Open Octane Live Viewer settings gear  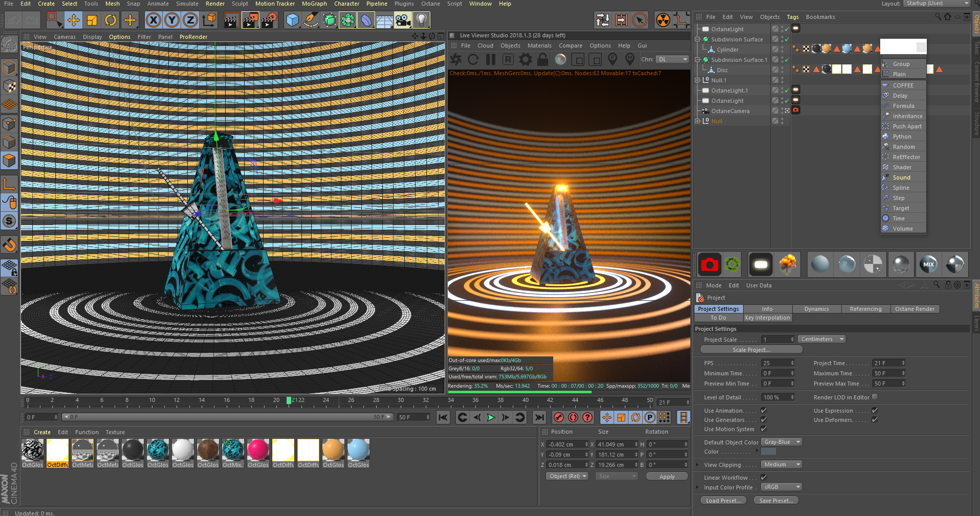[x=526, y=60]
